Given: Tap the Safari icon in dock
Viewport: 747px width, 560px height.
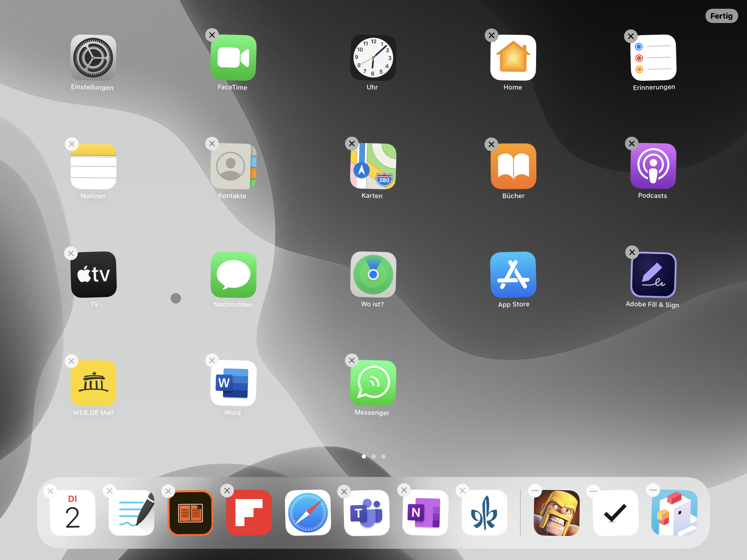Looking at the screenshot, I should click(x=308, y=513).
